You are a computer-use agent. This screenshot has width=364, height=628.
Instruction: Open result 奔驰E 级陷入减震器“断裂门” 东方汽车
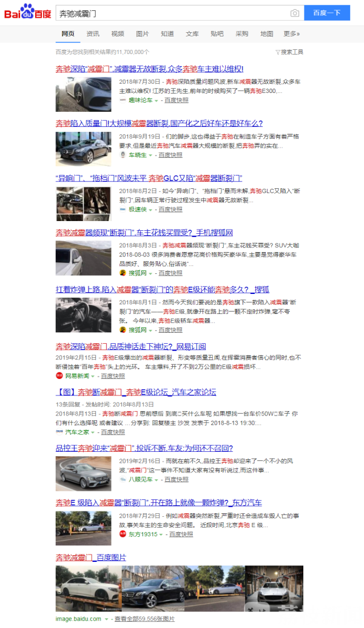[x=159, y=503]
